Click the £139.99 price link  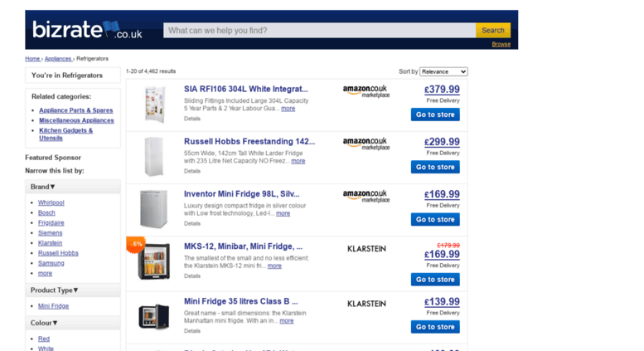(x=442, y=302)
